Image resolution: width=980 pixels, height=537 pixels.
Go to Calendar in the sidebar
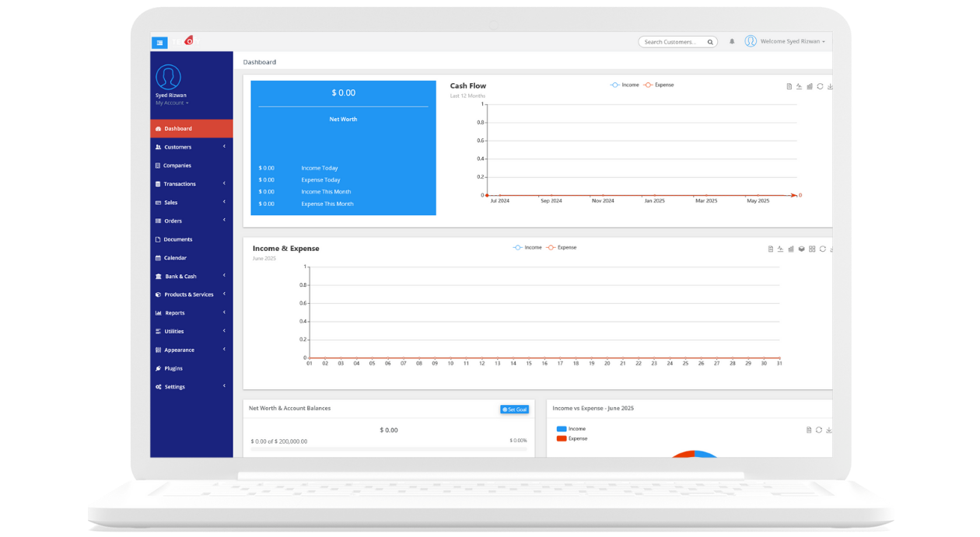point(175,258)
